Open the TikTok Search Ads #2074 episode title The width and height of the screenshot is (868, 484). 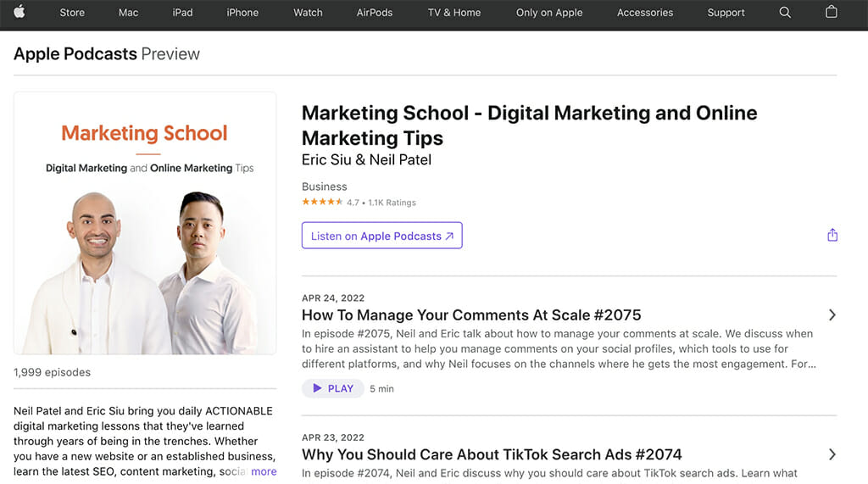click(492, 454)
